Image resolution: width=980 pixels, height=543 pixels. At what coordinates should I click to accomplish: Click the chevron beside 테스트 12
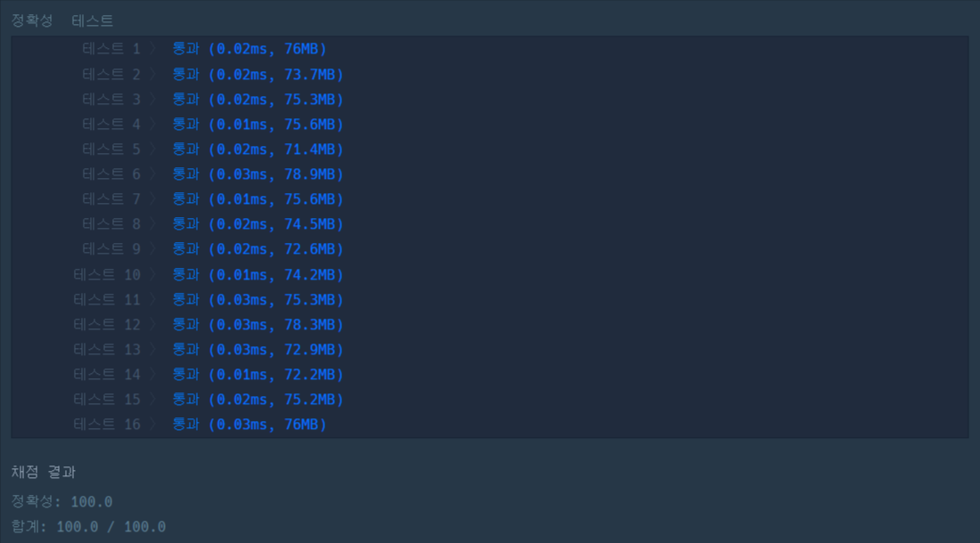click(152, 325)
